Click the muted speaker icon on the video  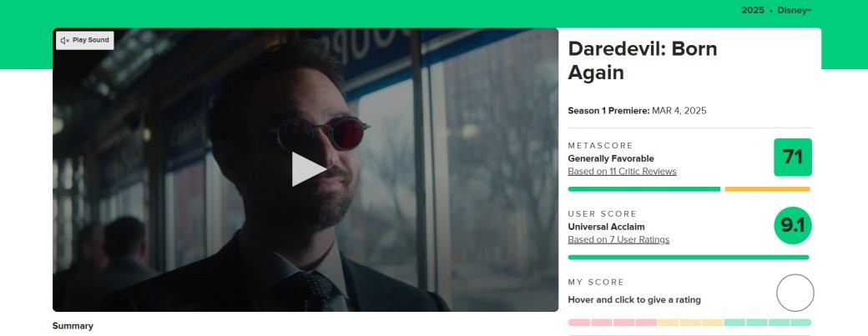pyautogui.click(x=65, y=40)
